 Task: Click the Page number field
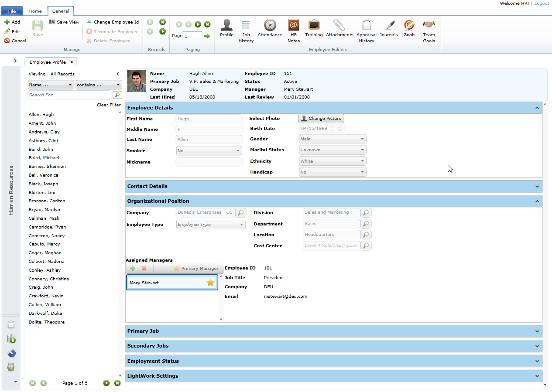[x=193, y=36]
